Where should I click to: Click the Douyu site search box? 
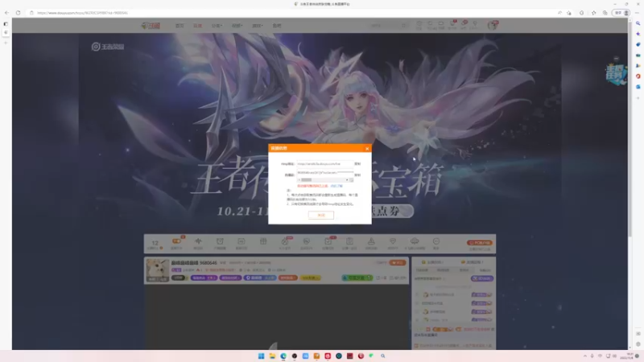389,26
